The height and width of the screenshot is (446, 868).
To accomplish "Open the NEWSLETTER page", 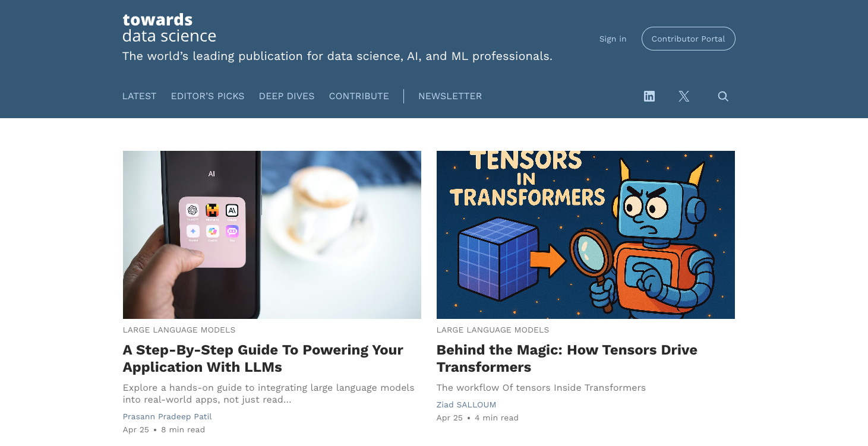I will click(x=450, y=96).
